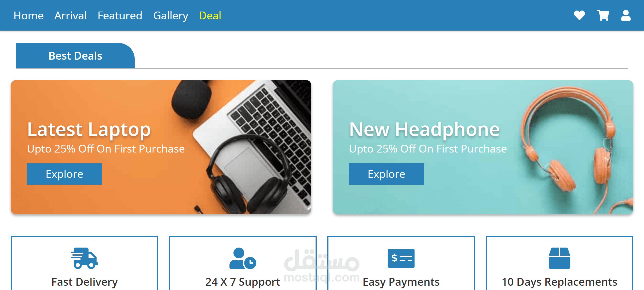Screen dimensions: 644x290
Task: Go to Home in the navigation bar
Action: click(28, 16)
